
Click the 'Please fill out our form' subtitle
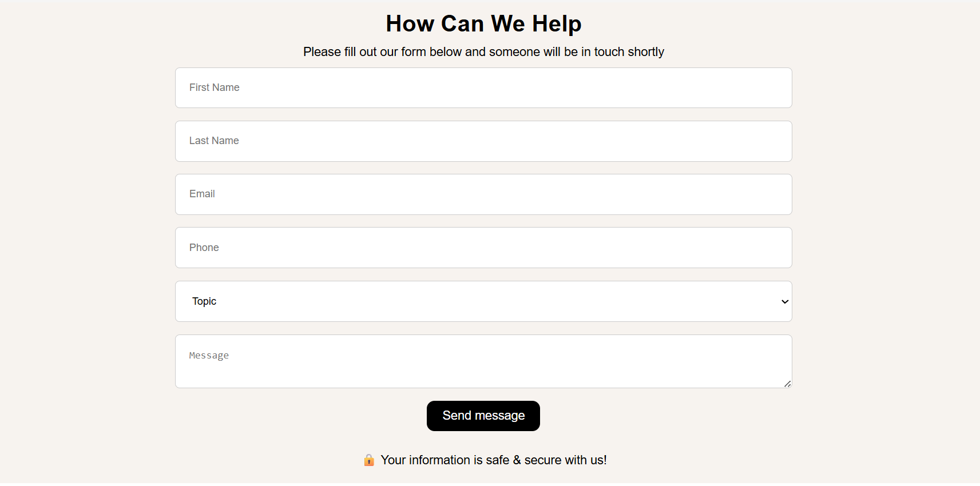(x=483, y=52)
